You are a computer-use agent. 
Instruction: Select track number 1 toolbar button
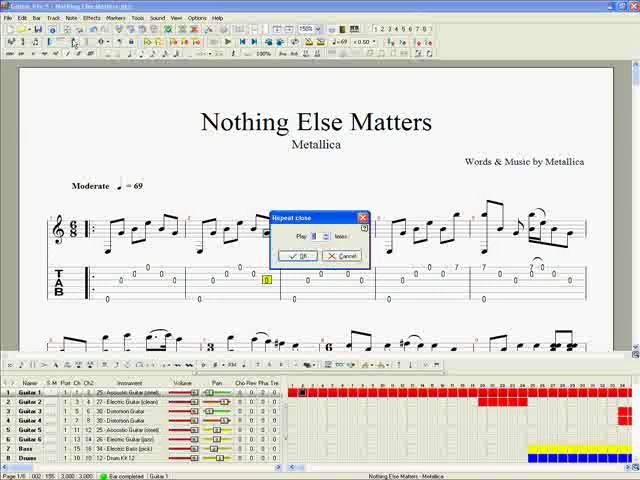click(376, 29)
